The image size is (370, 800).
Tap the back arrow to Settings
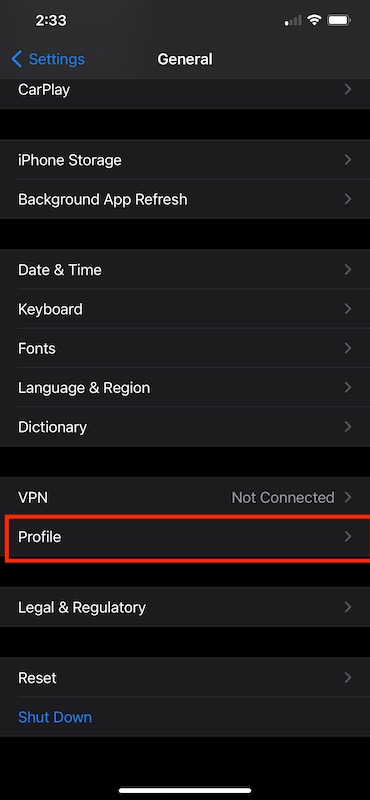pos(16,59)
